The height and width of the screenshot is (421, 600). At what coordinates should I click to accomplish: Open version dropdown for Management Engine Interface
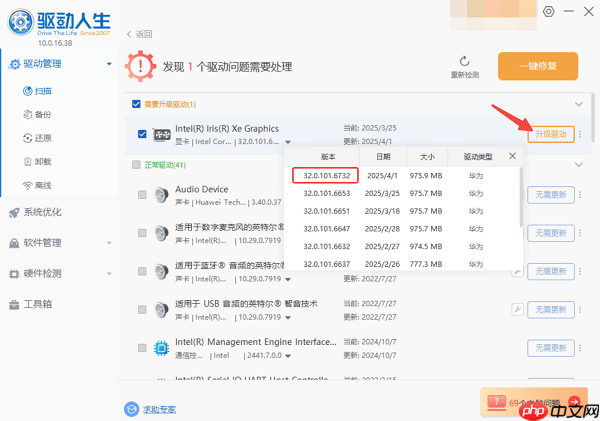point(288,356)
